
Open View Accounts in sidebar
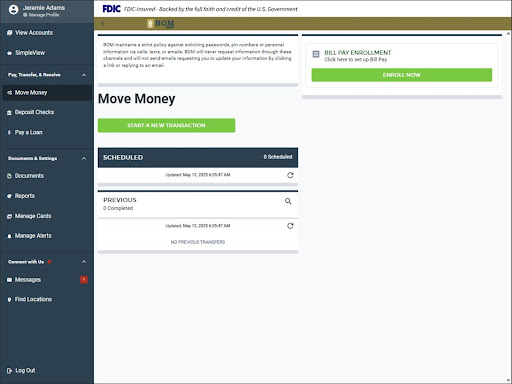(x=34, y=33)
